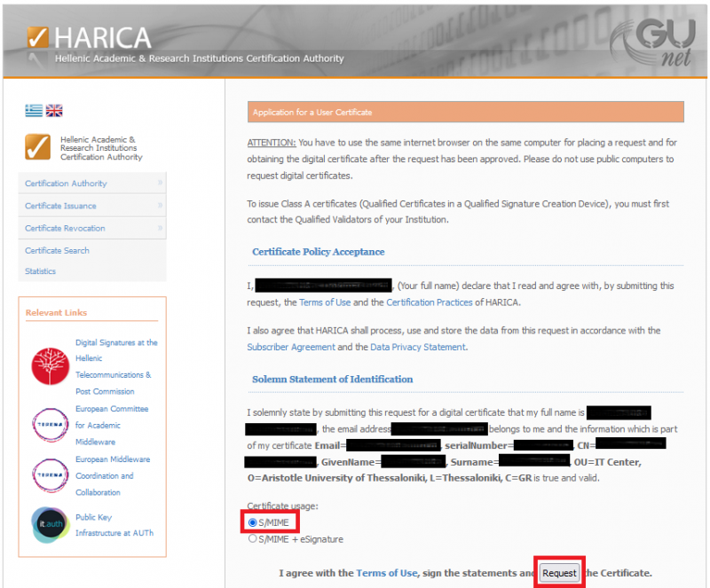Expand the Certificate Revocation menu arrow
The width and height of the screenshot is (710, 588).
pos(160,228)
